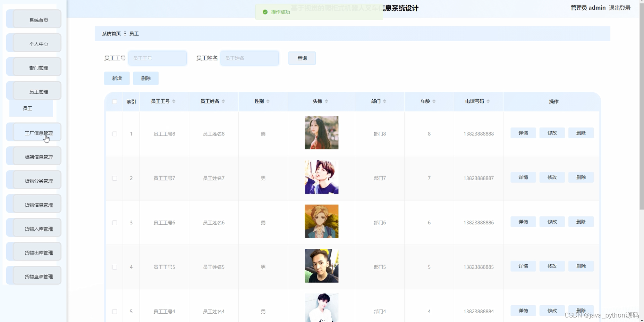Screen dimensions: 644x322
Task: Open avatar image of 员工姓名7
Action: pyautogui.click(x=321, y=177)
